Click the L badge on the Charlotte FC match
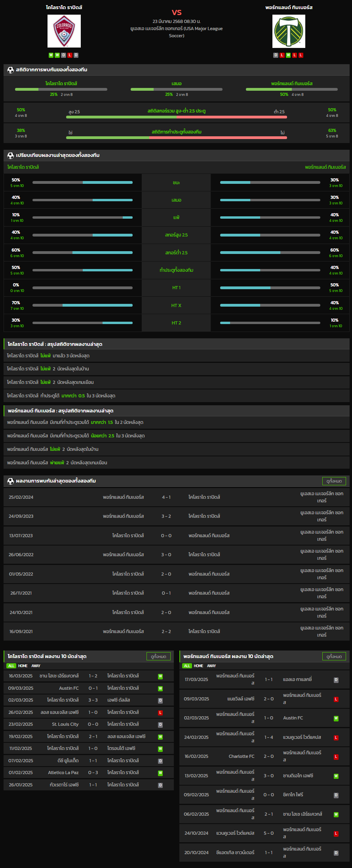Viewport: 352px width, 868px height. tap(336, 757)
